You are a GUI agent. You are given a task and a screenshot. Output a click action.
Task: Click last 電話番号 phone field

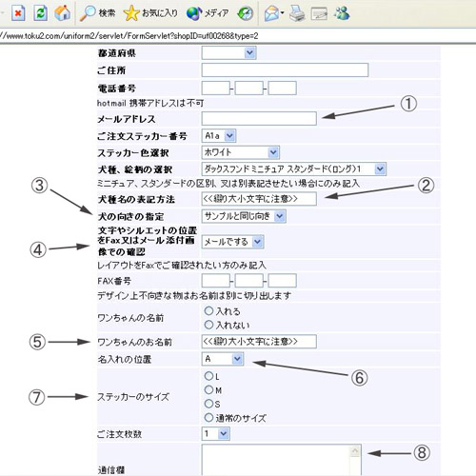point(283,89)
